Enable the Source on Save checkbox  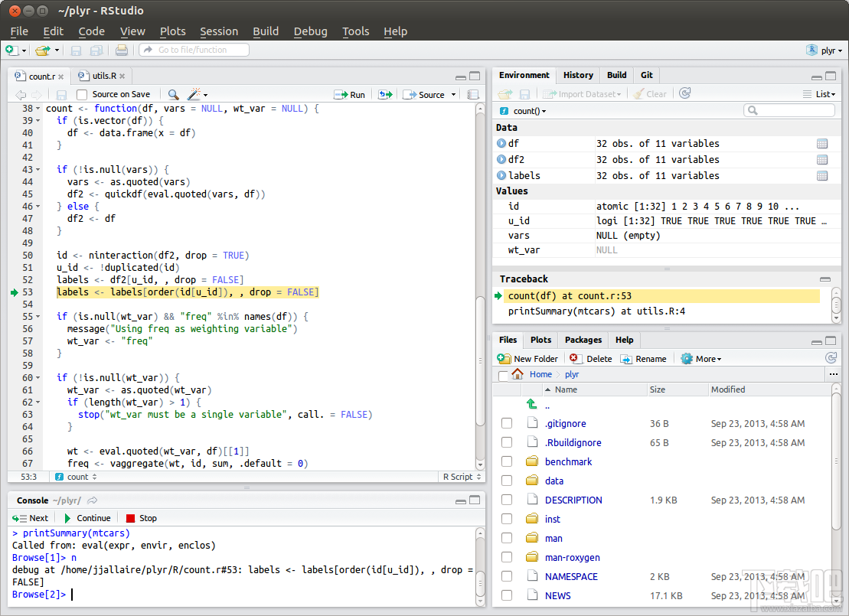click(81, 93)
